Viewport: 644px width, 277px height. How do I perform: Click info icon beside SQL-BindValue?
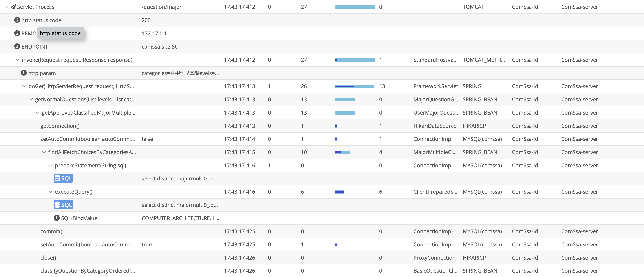[x=57, y=218]
